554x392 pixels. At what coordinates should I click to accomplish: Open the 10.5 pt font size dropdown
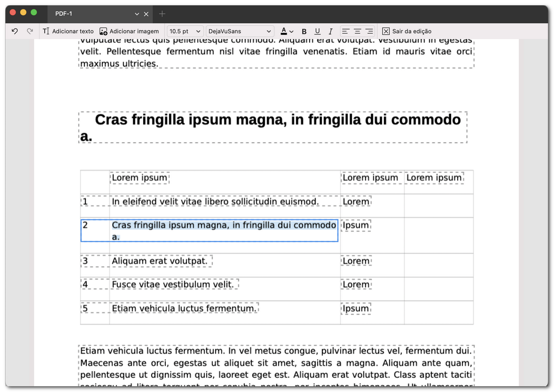point(185,31)
